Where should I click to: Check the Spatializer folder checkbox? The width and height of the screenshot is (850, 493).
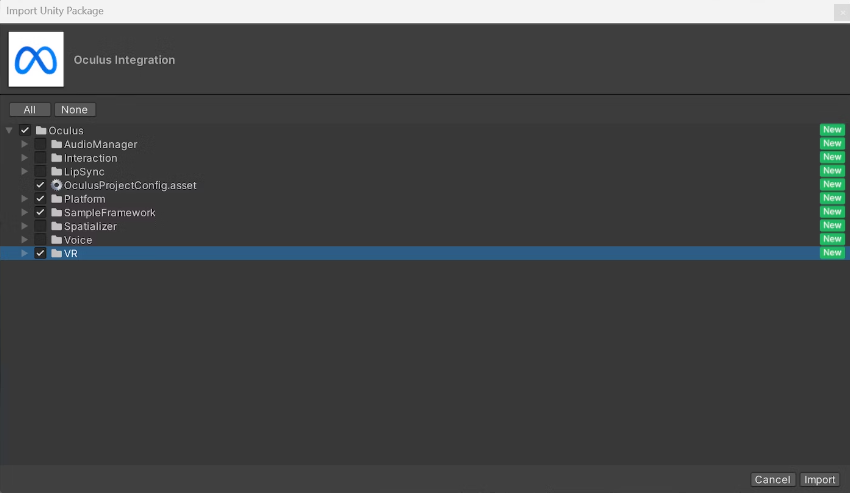pyautogui.click(x=40, y=226)
